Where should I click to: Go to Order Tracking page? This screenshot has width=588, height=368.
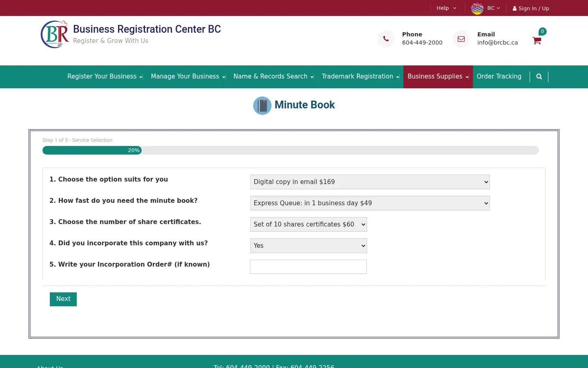[x=499, y=76]
